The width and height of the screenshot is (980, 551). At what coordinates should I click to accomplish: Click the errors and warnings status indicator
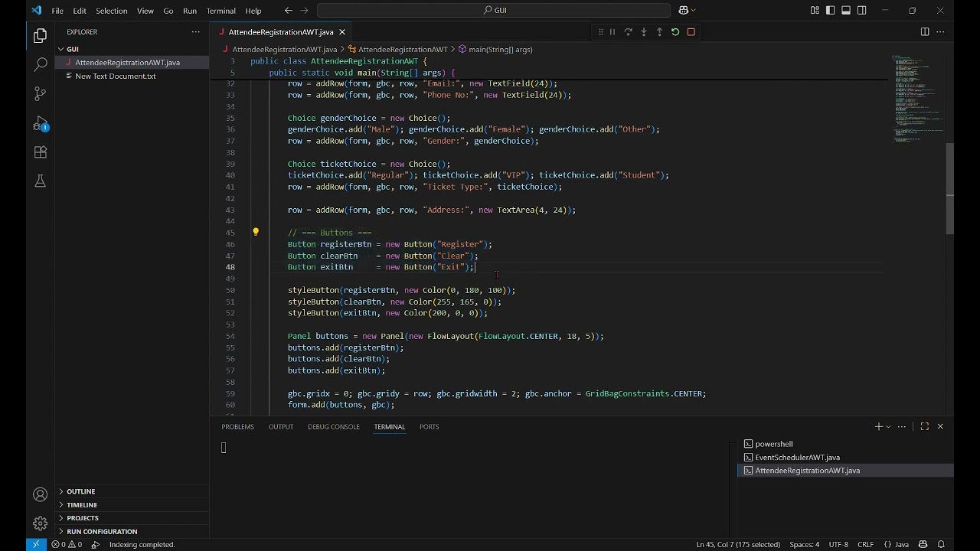67,545
